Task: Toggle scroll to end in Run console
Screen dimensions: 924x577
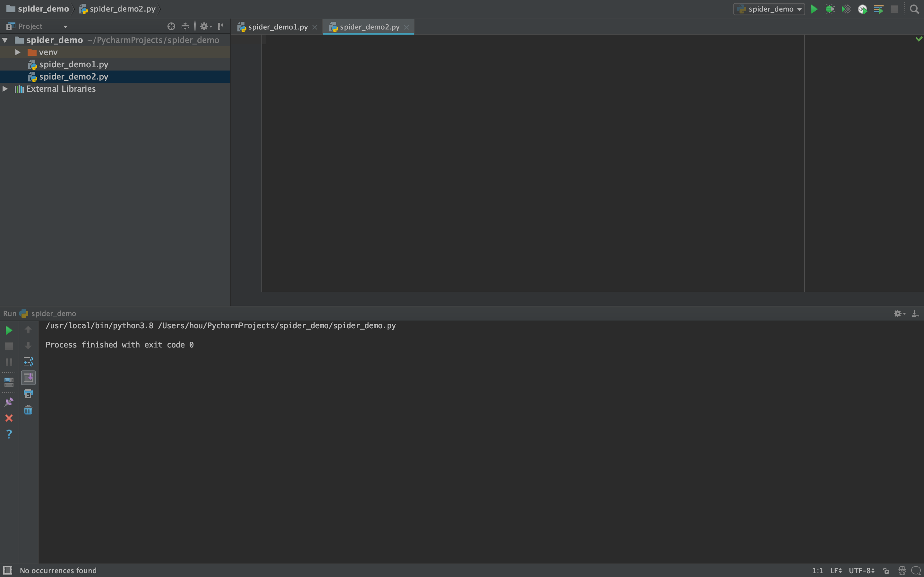Action: click(28, 378)
